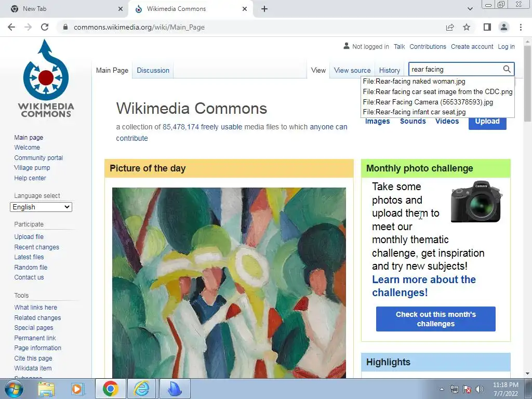532x399 pixels.
Task: Click the blue Upload button
Action: point(487,122)
